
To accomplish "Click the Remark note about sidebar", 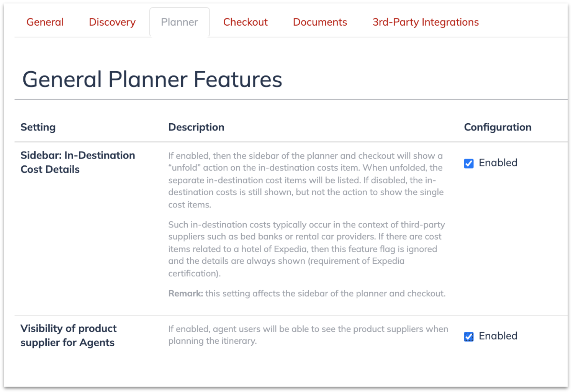I will tap(307, 294).
